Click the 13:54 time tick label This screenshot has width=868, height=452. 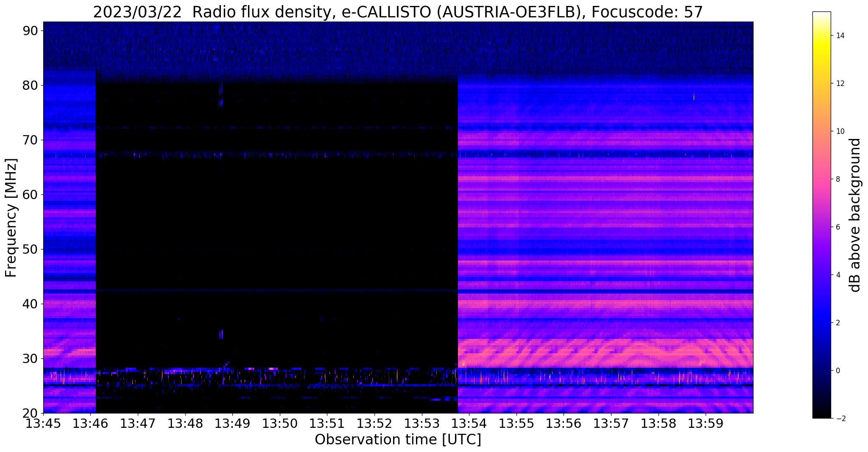point(469,424)
